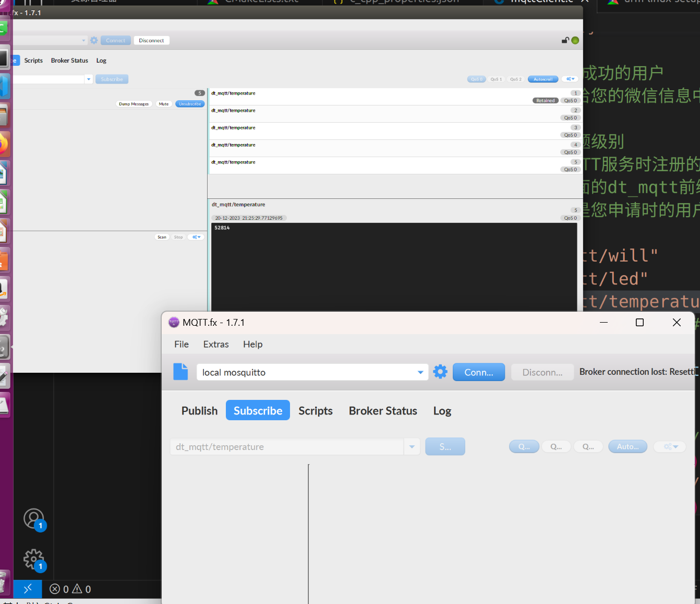Open the local mosquitto connection dropdown

(420, 372)
